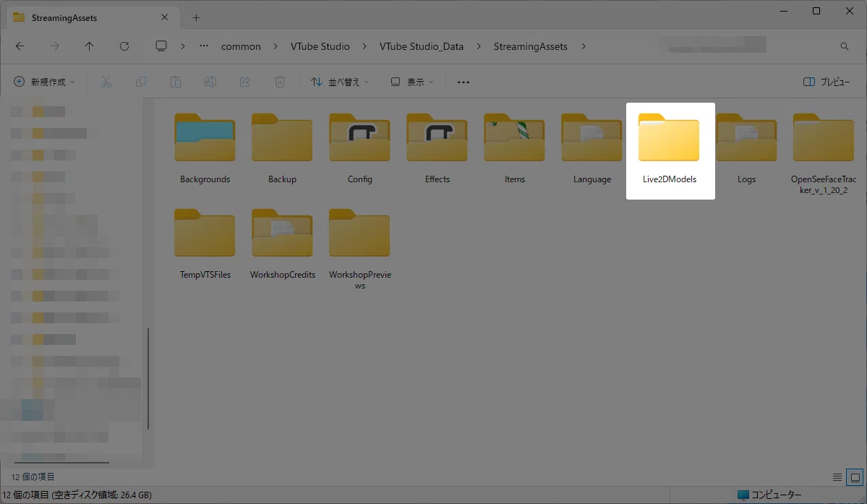This screenshot has width=867, height=504.
Task: Switch to large icons view in status bar
Action: tap(855, 477)
